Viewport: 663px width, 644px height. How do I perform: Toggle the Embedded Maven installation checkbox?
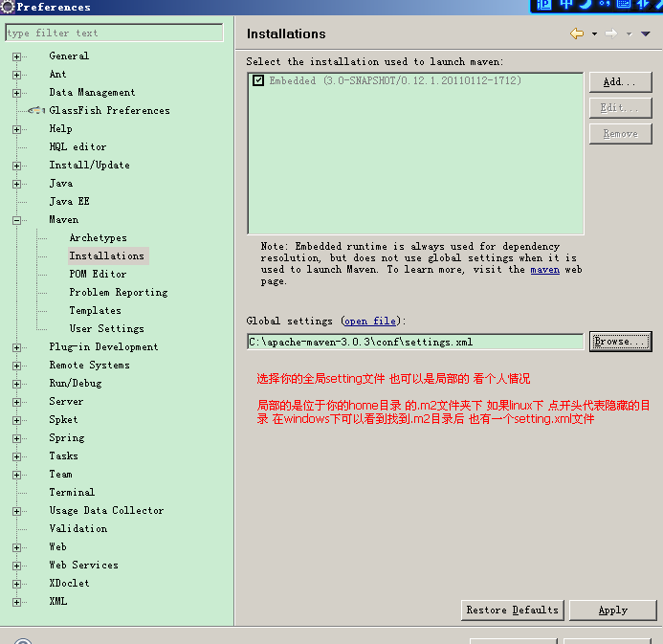(258, 80)
